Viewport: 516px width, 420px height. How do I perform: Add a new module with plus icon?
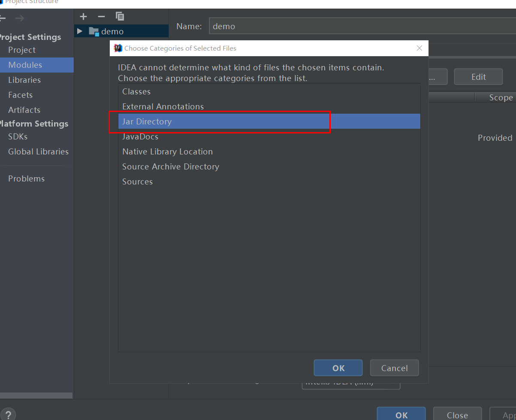point(83,17)
